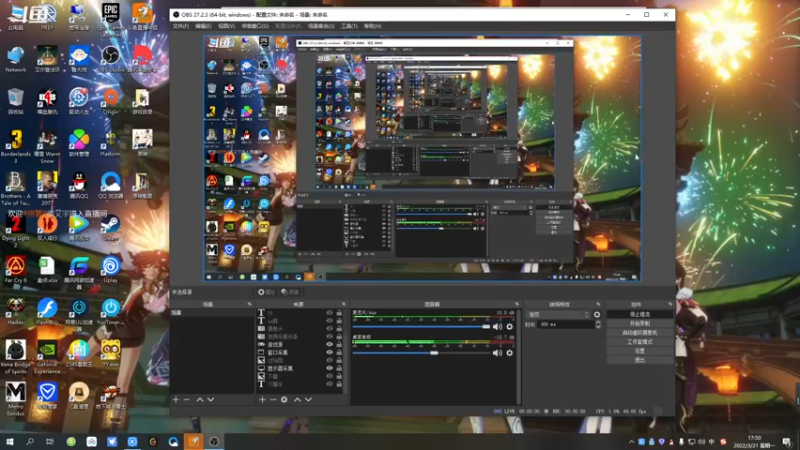This screenshot has height=450, width=800.
Task: Click the OBS preview canvas
Action: [422, 159]
